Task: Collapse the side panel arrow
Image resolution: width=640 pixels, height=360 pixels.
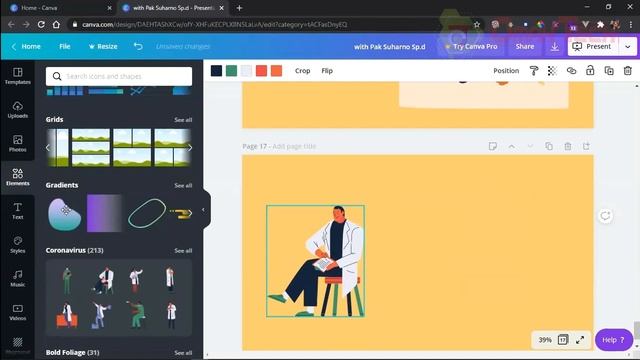Action: (203, 210)
